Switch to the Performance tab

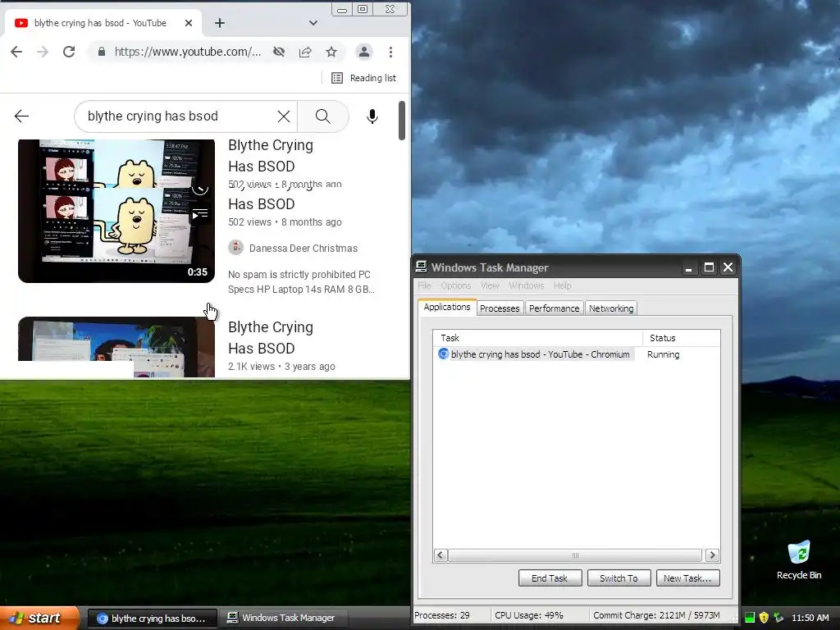pyautogui.click(x=554, y=308)
